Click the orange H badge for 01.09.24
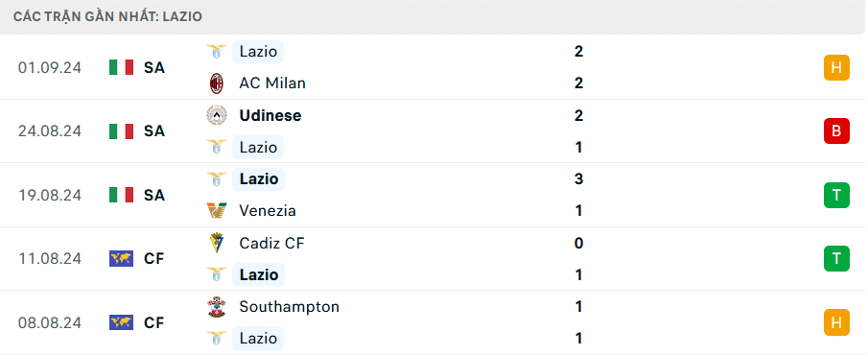 pos(836,67)
